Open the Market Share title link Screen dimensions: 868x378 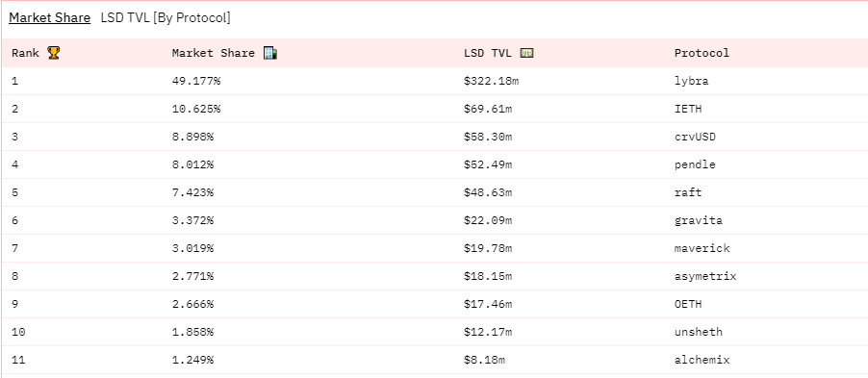49,17
